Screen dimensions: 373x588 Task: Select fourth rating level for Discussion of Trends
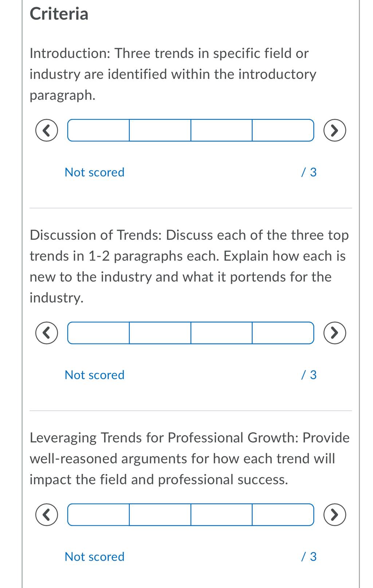tap(283, 333)
